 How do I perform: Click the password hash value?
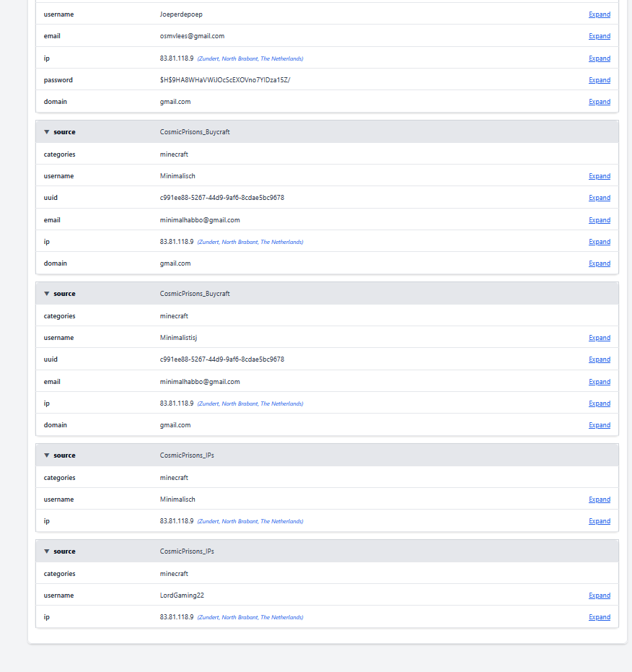click(x=224, y=80)
